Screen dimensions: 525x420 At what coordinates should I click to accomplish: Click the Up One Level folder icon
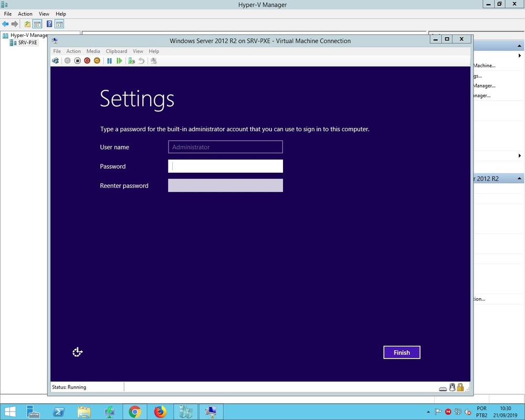click(27, 24)
